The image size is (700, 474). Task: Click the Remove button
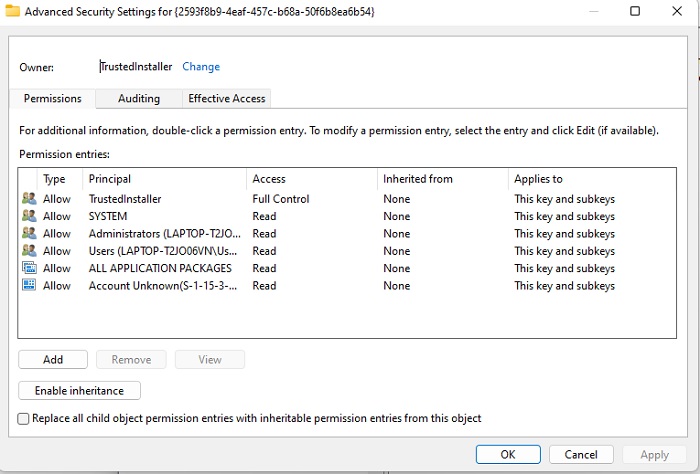point(131,359)
